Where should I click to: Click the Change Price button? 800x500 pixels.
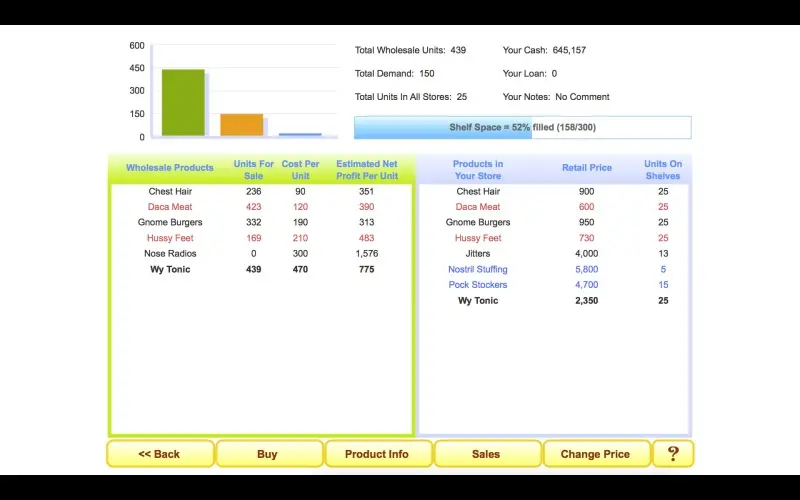point(595,454)
